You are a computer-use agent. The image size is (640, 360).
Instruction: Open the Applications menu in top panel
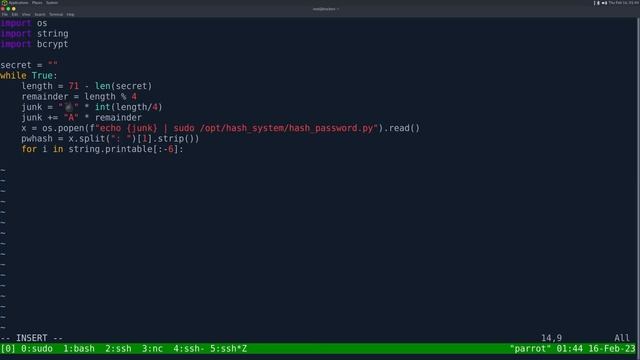18,3
